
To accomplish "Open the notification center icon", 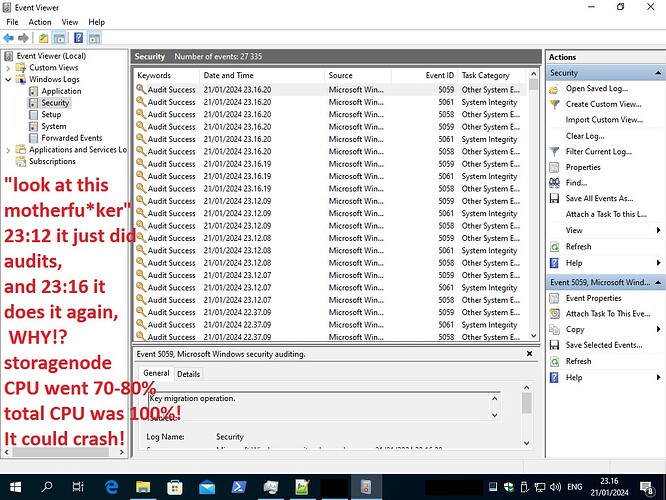I will [646, 488].
